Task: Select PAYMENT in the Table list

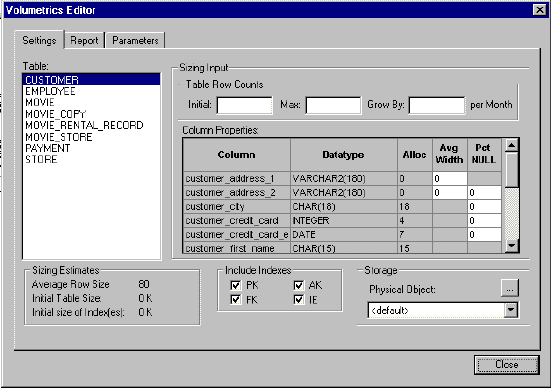Action: tap(91, 148)
